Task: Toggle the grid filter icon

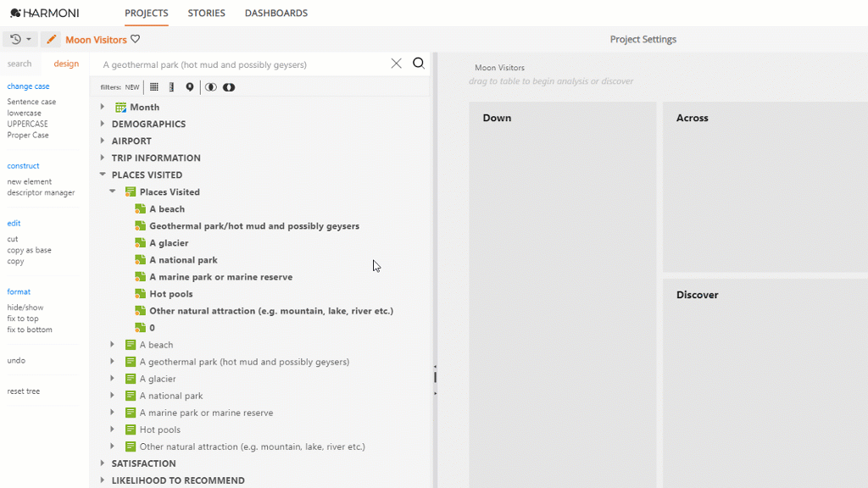Action: (x=154, y=87)
